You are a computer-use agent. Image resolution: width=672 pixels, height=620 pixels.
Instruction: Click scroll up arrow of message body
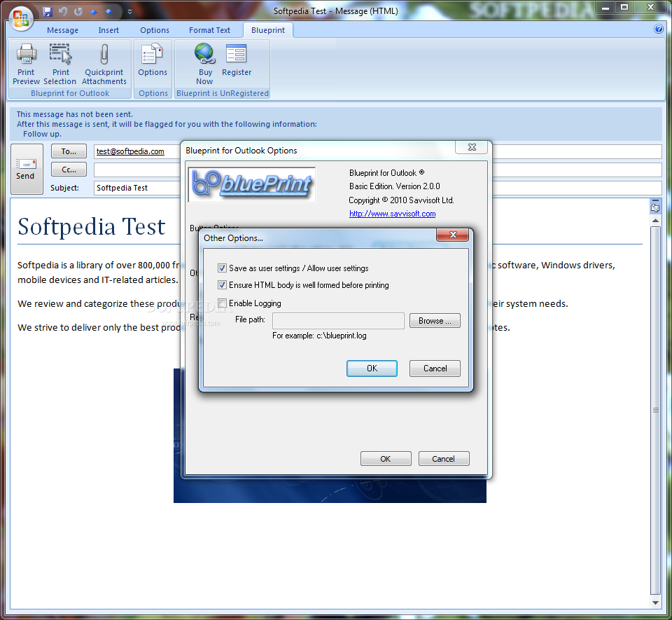coord(655,221)
